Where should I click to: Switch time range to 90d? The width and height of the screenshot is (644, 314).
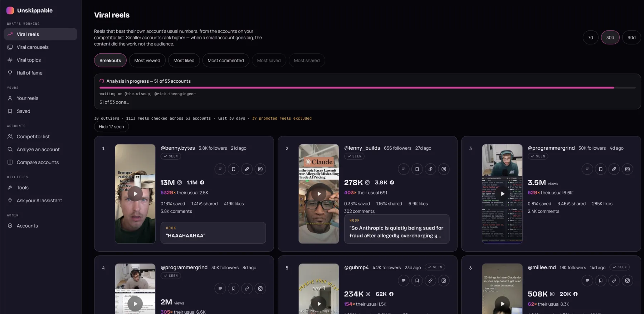[x=631, y=38]
